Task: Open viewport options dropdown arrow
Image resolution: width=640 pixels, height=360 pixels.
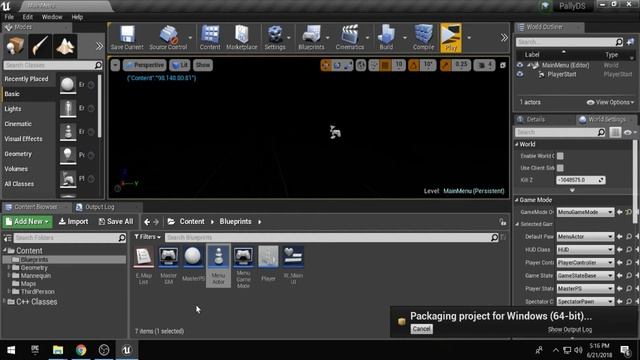Action: (x=116, y=65)
